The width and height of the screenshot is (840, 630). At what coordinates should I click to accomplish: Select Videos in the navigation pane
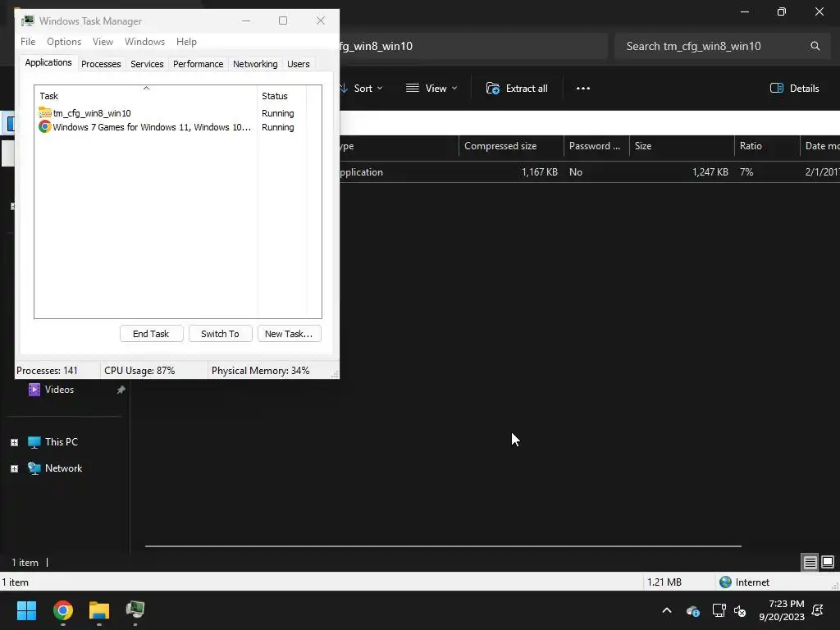(x=59, y=390)
